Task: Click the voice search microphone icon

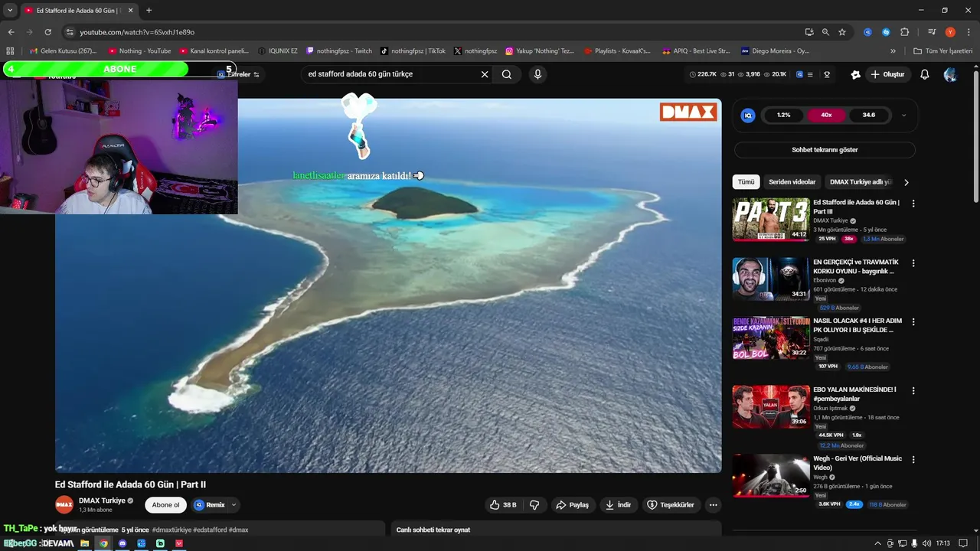Action: (537, 74)
